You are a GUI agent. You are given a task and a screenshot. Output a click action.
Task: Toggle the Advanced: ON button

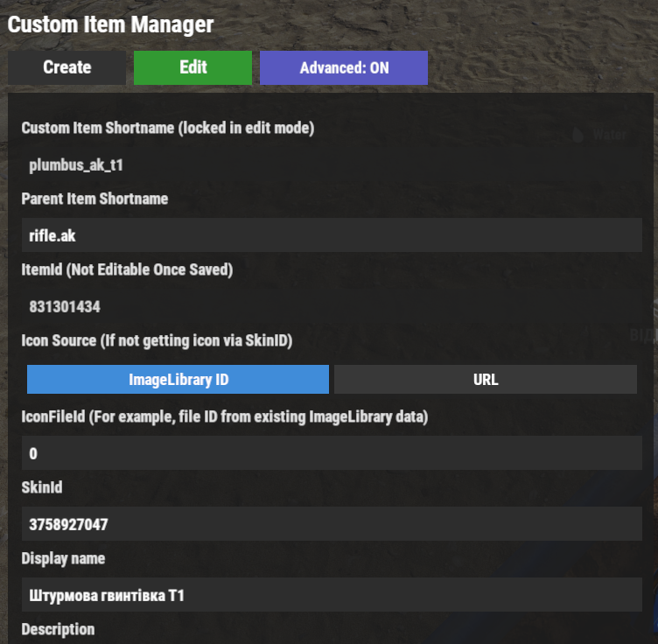coord(344,67)
